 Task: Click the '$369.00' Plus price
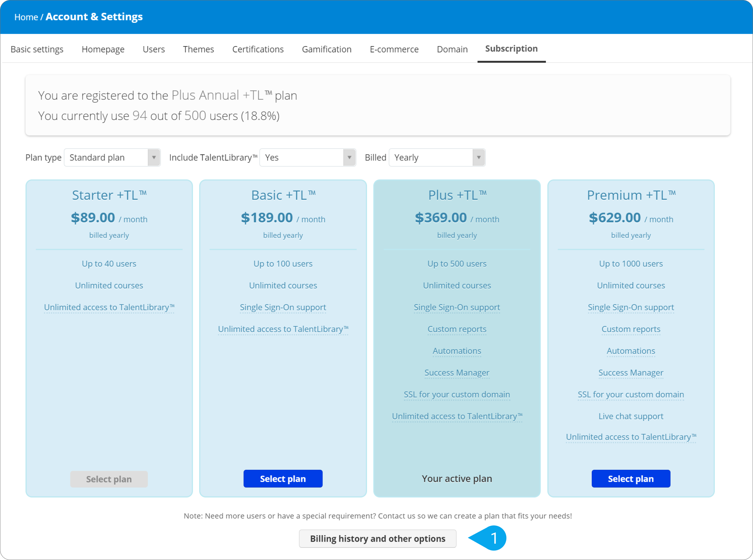441,218
